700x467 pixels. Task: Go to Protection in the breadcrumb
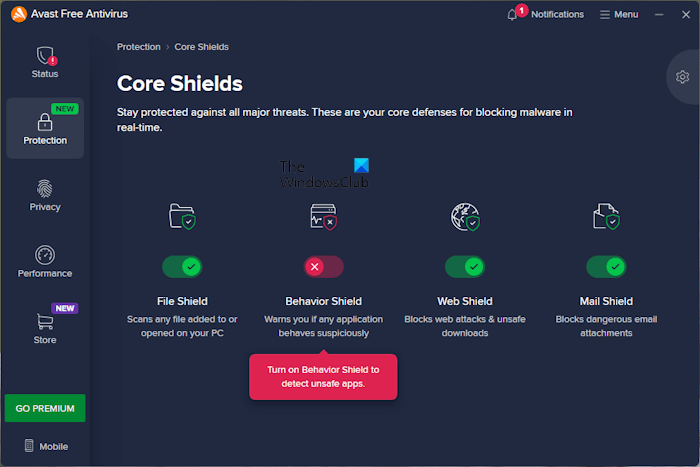pos(138,47)
